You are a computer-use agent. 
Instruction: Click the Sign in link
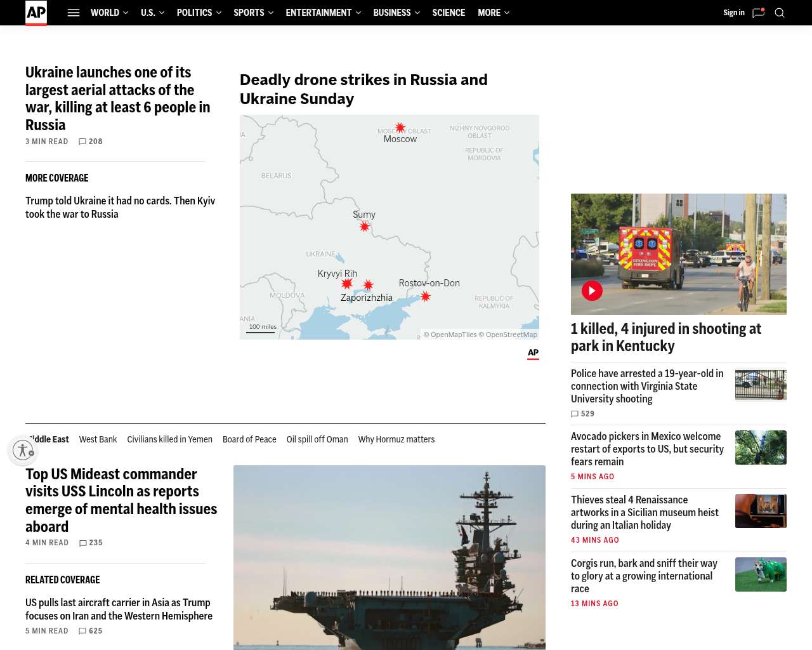tap(734, 13)
